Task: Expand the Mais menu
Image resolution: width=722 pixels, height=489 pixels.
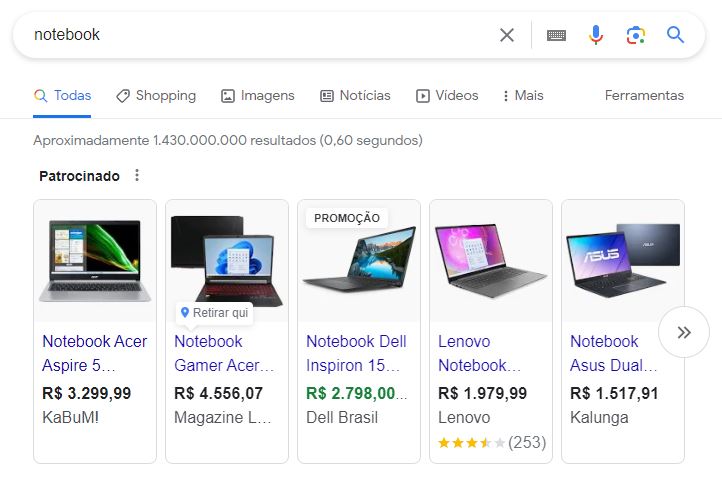Action: [x=523, y=95]
